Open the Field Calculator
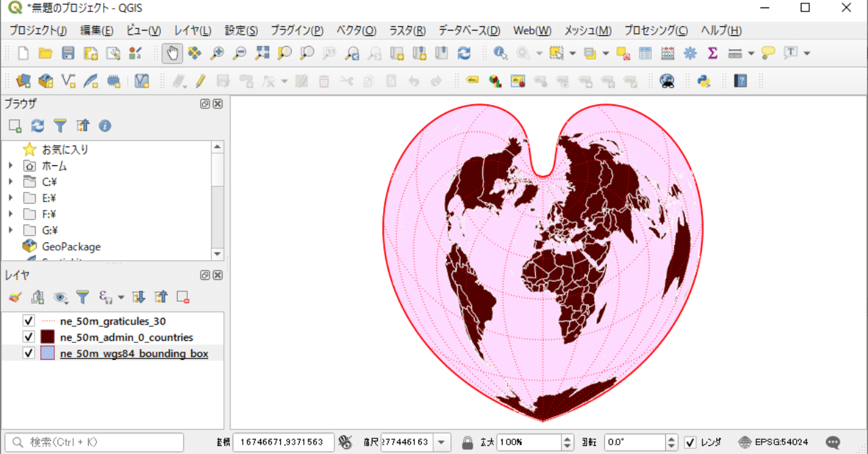The width and height of the screenshot is (868, 454). (x=668, y=53)
